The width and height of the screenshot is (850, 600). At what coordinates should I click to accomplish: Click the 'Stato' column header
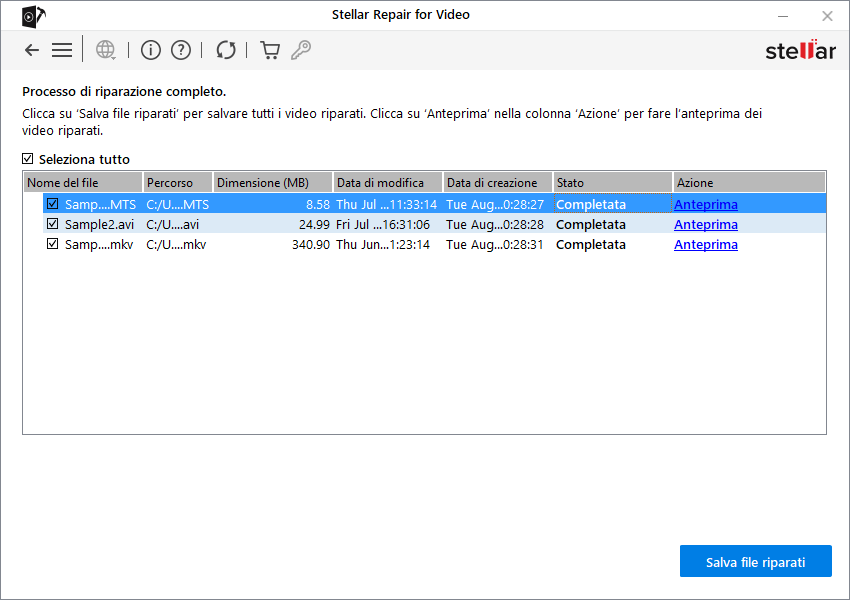click(612, 183)
